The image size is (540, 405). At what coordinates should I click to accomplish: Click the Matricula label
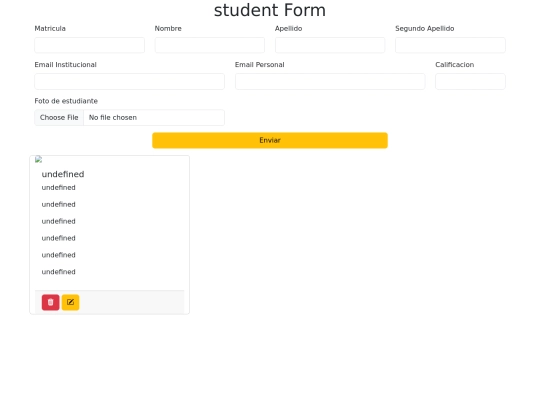50,29
